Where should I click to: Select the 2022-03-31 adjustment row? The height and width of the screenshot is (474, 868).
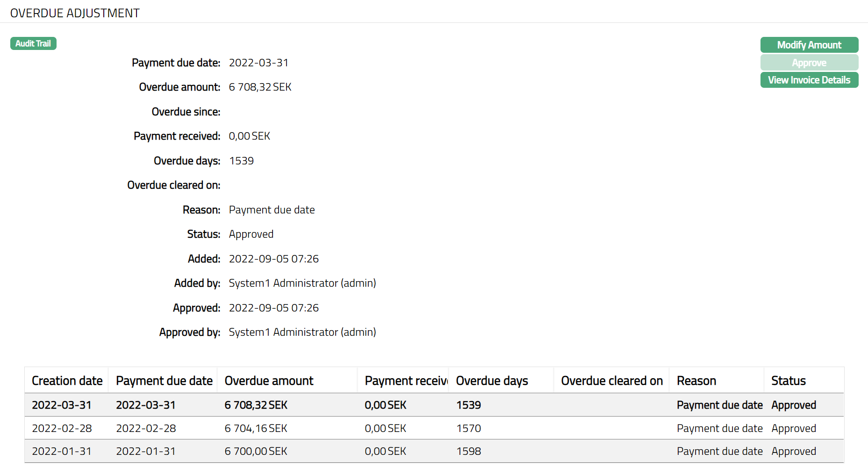pos(61,405)
